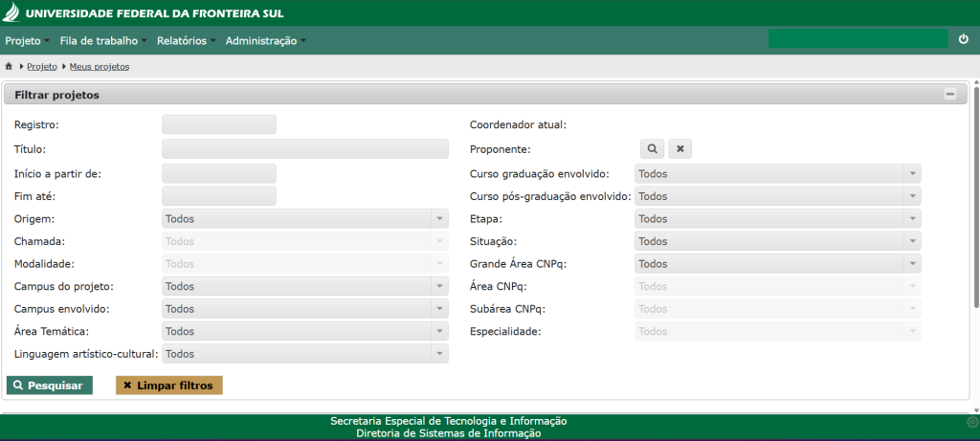Open the Etapa dropdown list
The image size is (980, 441).
[777, 219]
